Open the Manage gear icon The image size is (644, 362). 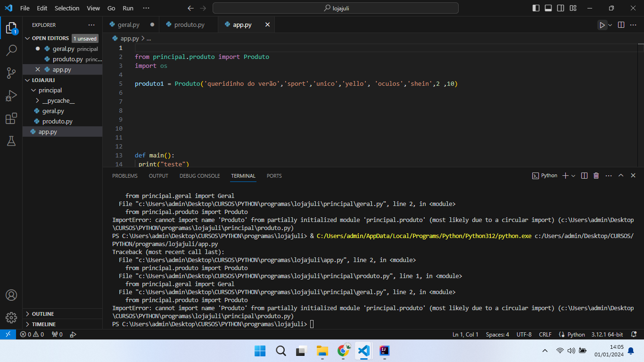point(11,317)
